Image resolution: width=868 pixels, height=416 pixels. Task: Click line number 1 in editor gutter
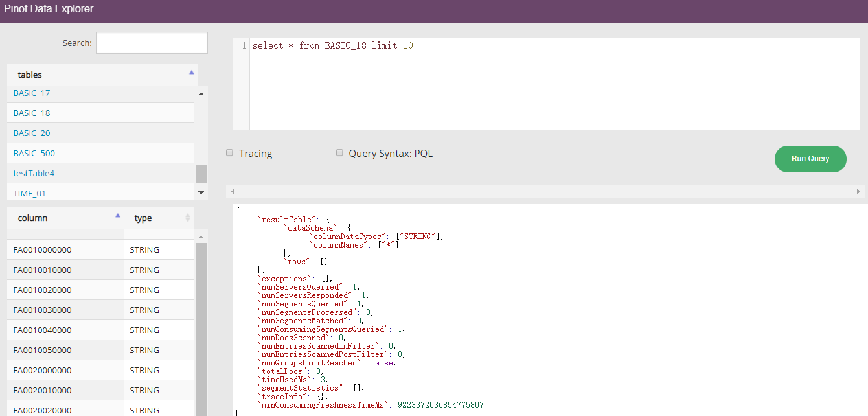tap(244, 46)
